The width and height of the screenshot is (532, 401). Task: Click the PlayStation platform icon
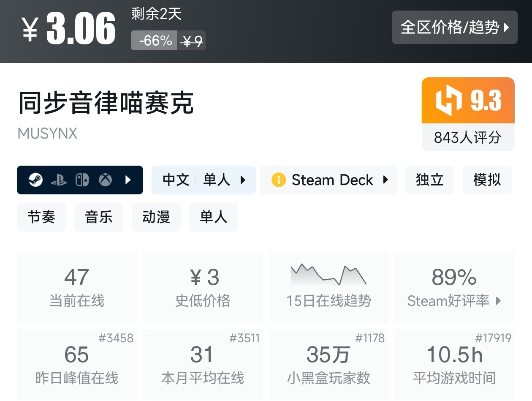click(x=59, y=180)
